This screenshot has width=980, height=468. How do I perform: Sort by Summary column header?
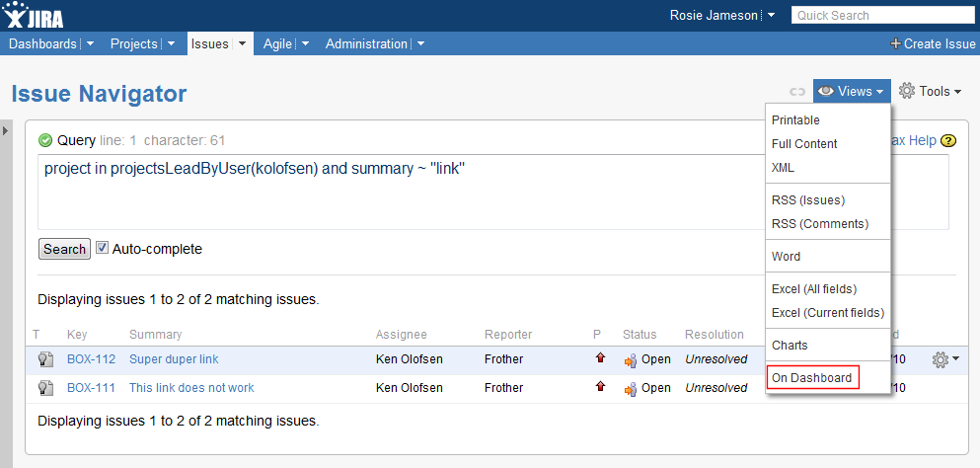point(156,335)
